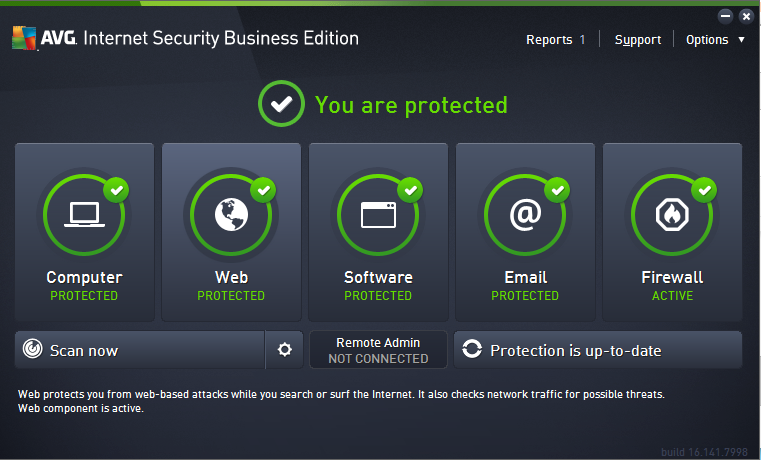Click the green checkmark badge on Web
Image resolution: width=761 pixels, height=460 pixels.
tap(264, 190)
